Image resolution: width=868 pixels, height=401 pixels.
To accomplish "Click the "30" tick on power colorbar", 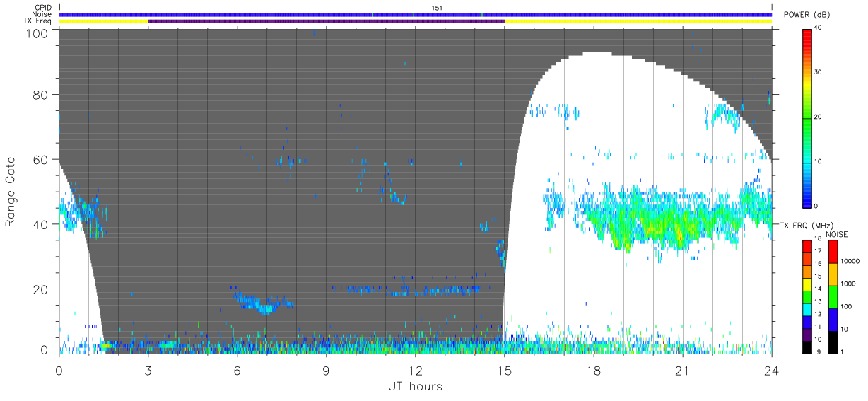I will pos(819,72).
